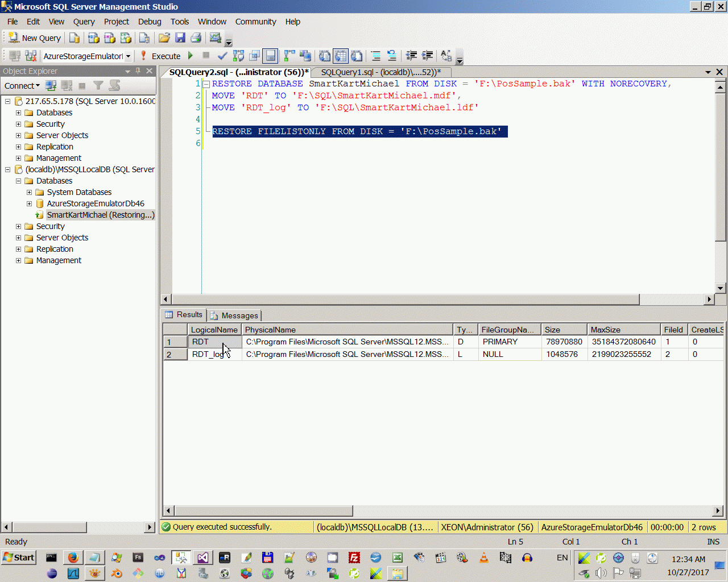Select the SmartKartMichael (Restoring...) database
728x582 pixels.
pos(101,215)
